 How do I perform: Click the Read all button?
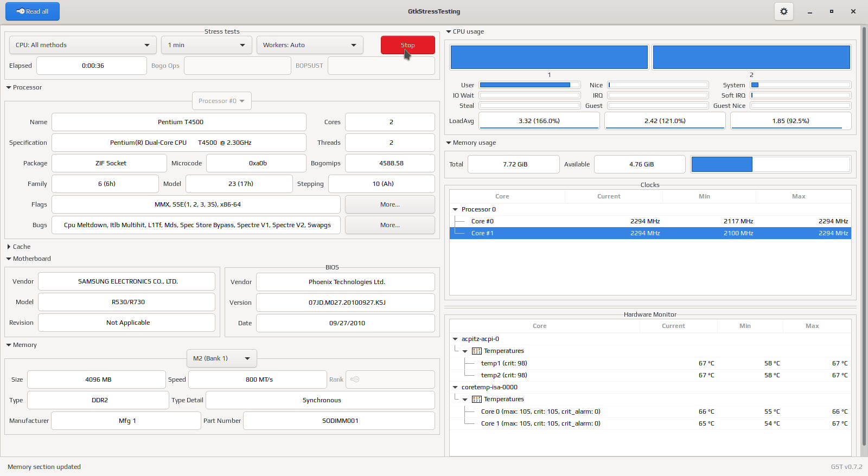[33, 11]
